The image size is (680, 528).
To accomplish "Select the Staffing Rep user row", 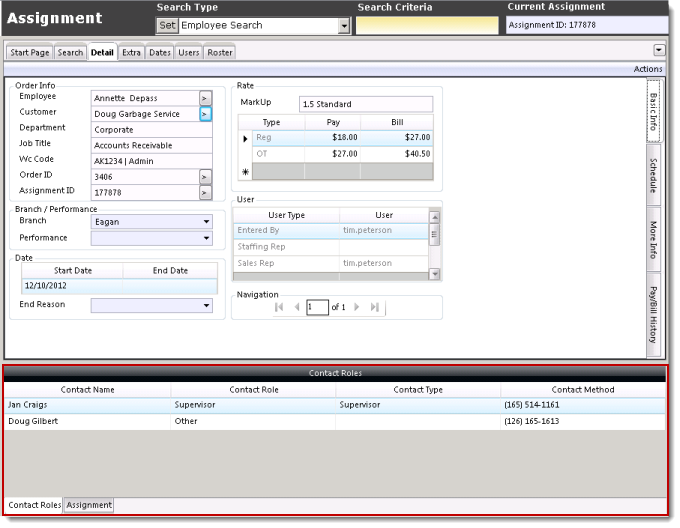I will tap(331, 247).
